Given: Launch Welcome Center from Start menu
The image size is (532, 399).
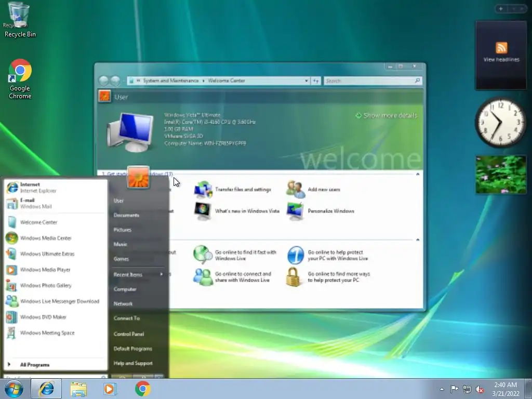Looking at the screenshot, I should pyautogui.click(x=55, y=222).
